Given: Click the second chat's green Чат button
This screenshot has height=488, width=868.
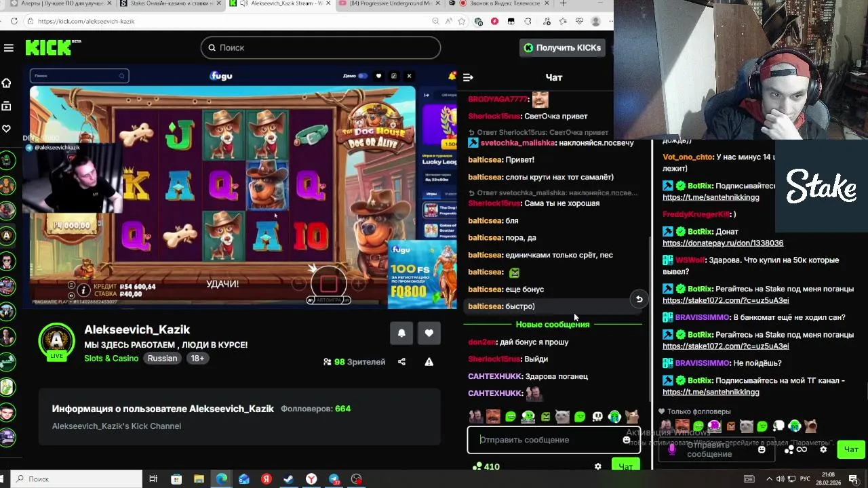Looking at the screenshot, I should click(851, 449).
